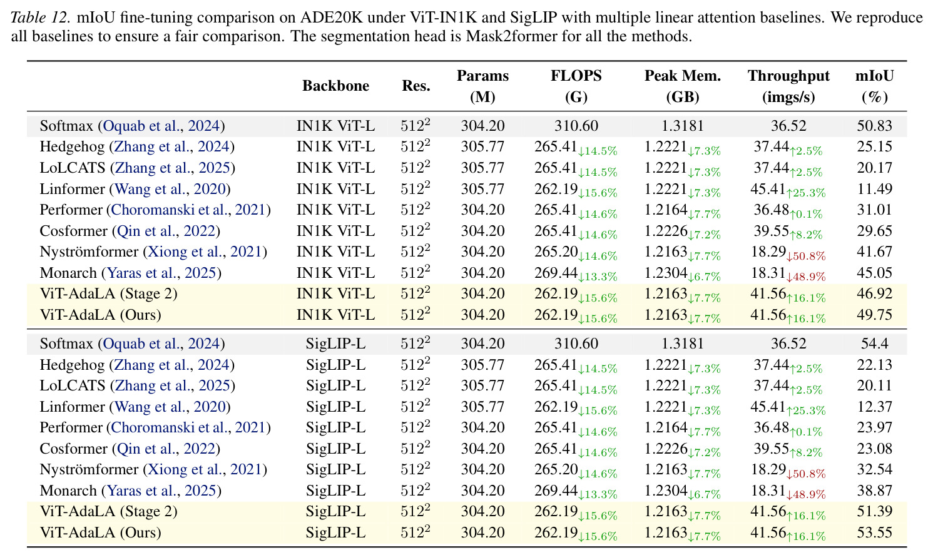Open Wang et al., 2020 citation in IN1K ViT-L Linformer row

(170, 189)
